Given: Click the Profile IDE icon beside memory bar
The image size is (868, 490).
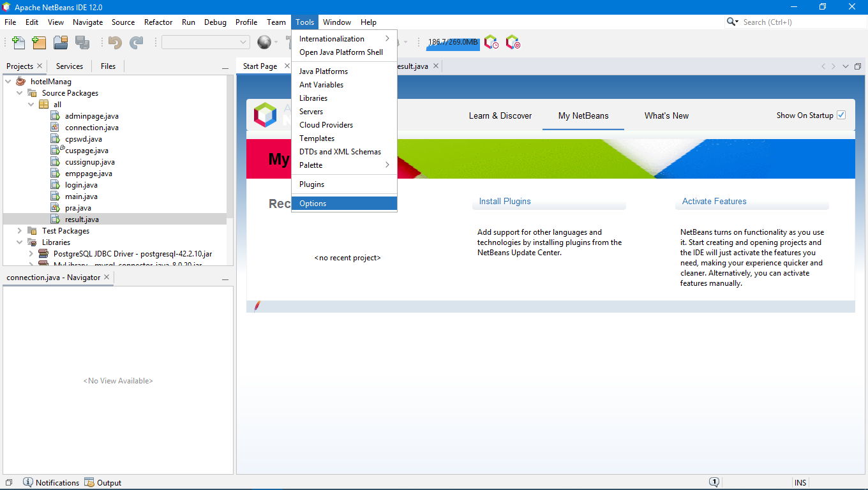Looking at the screenshot, I should [x=491, y=43].
